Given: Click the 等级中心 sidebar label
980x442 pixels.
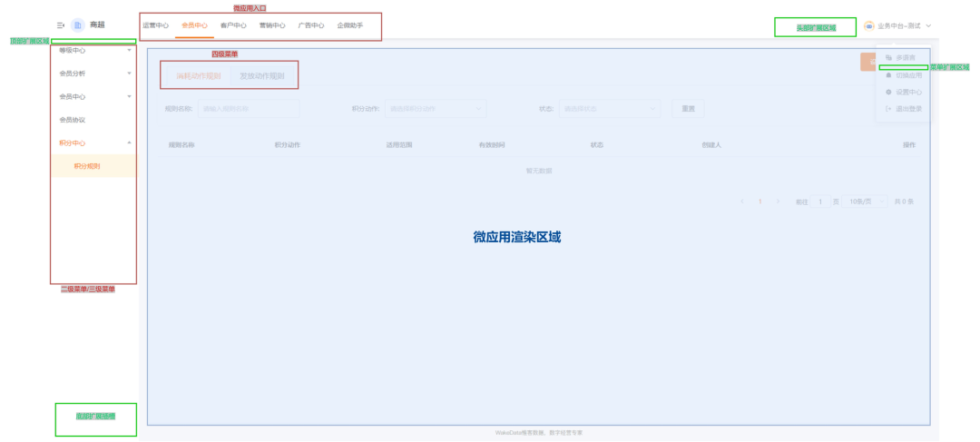Looking at the screenshot, I should (x=73, y=50).
